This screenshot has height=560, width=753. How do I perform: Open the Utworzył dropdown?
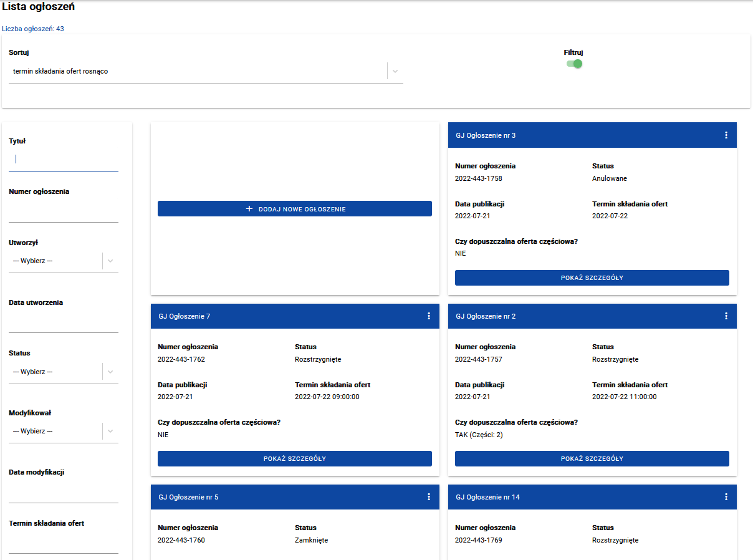(x=110, y=261)
